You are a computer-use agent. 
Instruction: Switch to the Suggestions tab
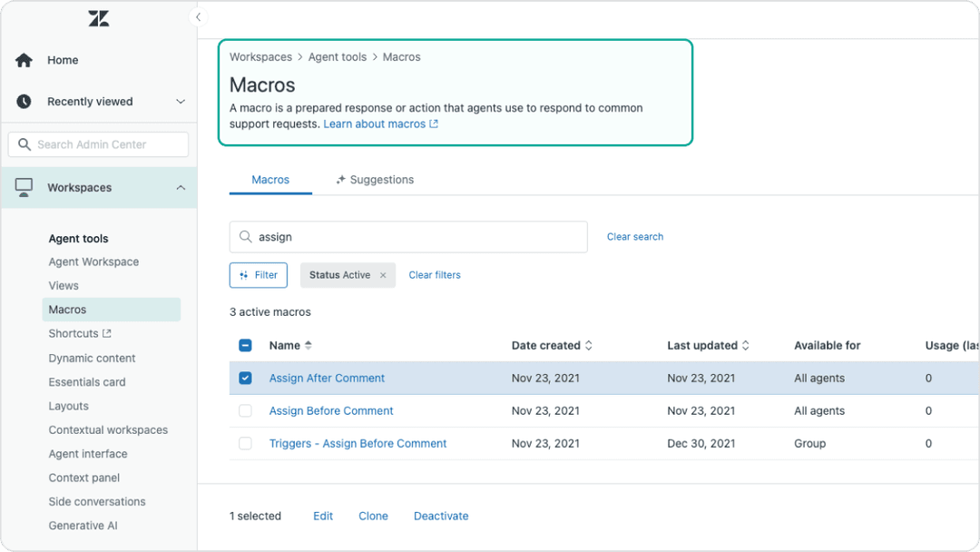coord(381,179)
